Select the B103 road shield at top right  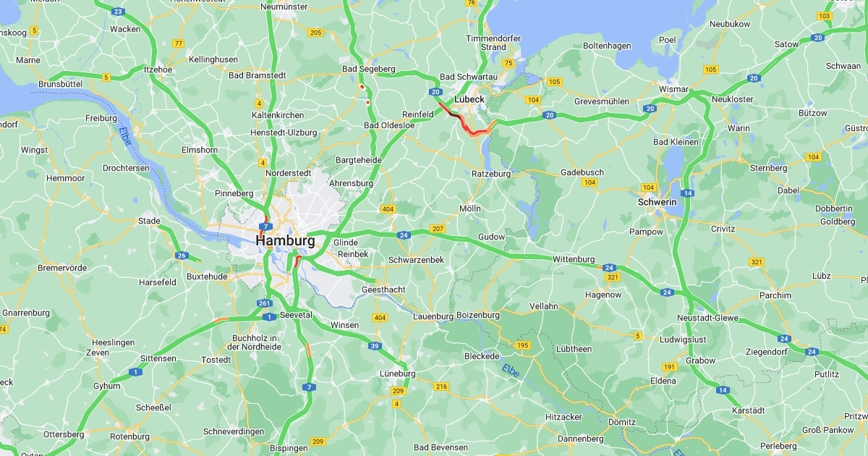(x=825, y=16)
